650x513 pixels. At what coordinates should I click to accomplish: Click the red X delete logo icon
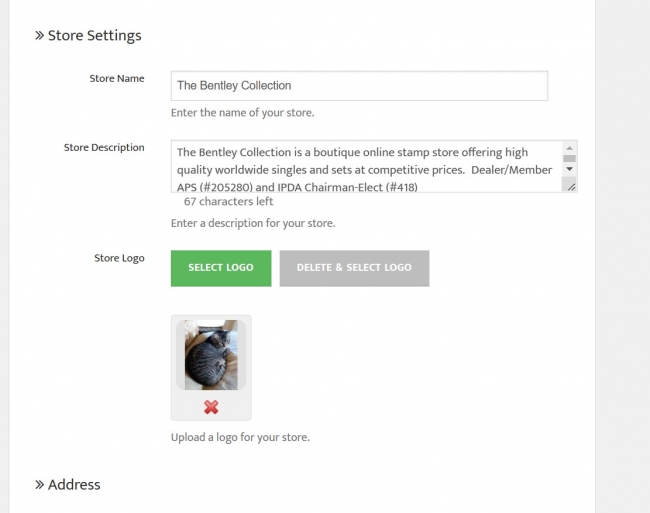211,407
